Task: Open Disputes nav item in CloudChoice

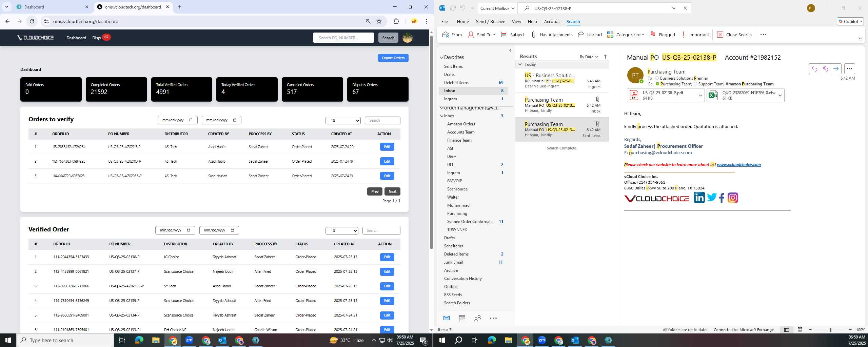Action: click(98, 38)
